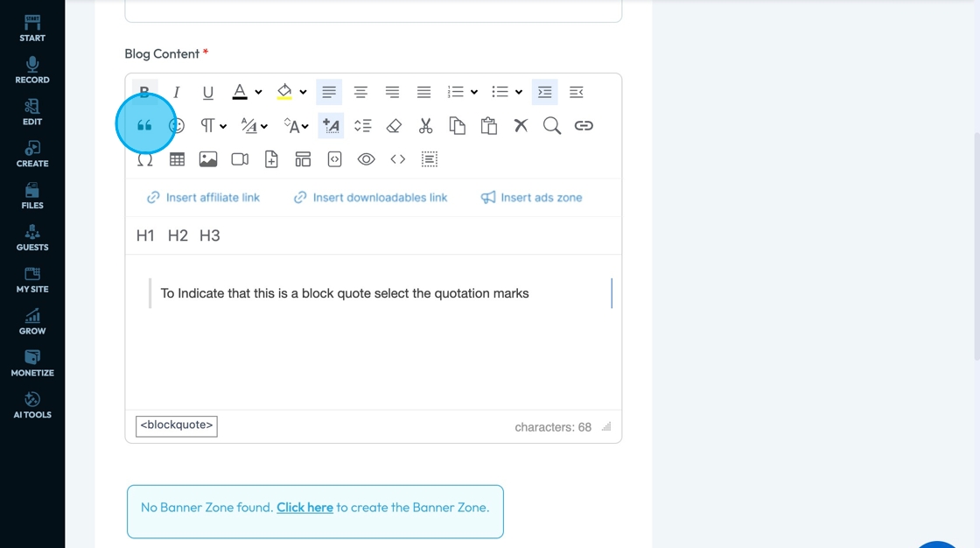This screenshot has height=548, width=980.
Task: Open My Site in sidebar
Action: [x=32, y=279]
